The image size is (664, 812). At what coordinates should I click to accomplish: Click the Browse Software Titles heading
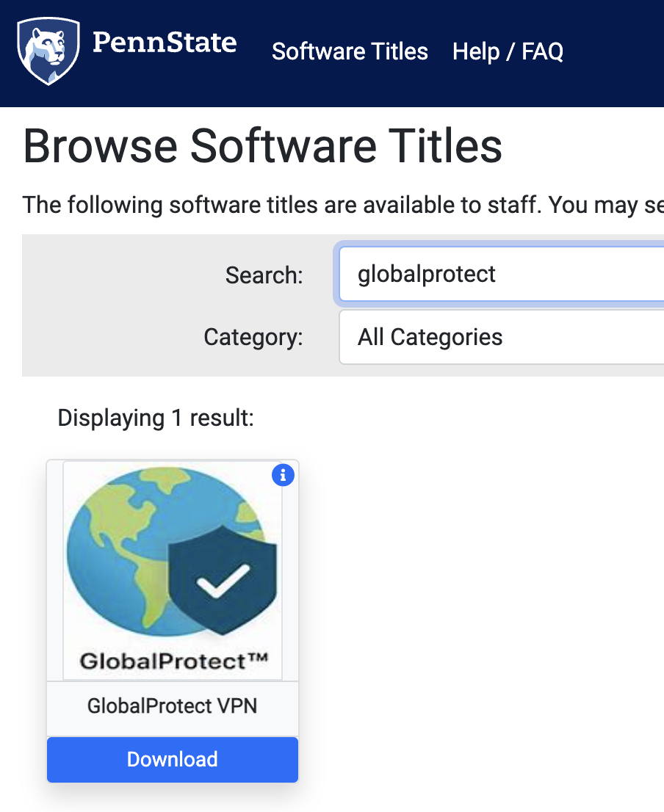click(x=263, y=146)
